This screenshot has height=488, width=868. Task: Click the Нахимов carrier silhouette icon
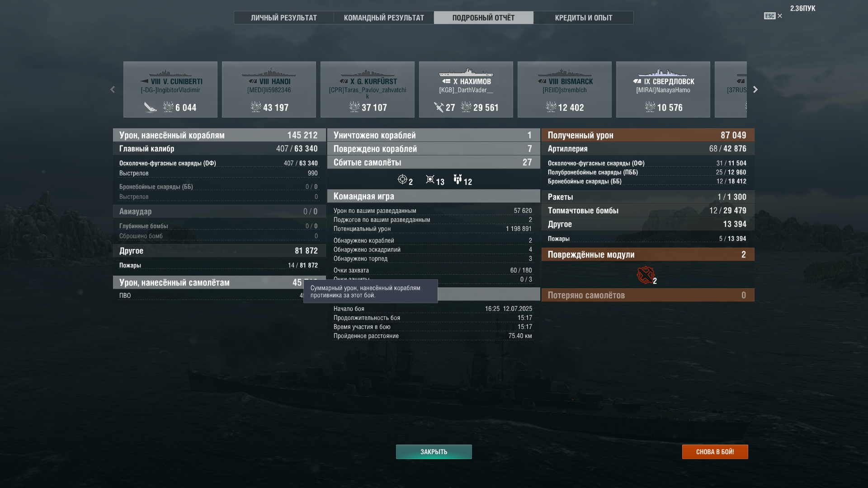click(x=466, y=72)
